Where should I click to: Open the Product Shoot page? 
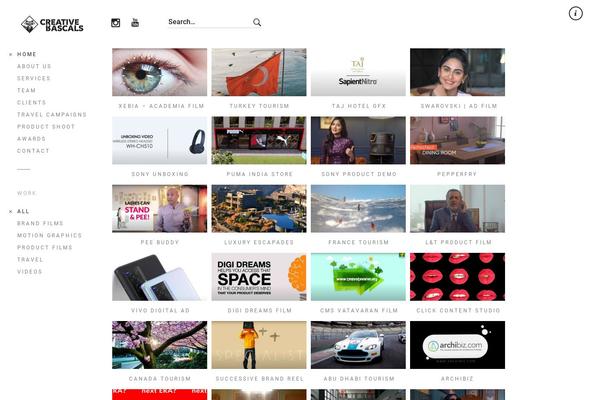point(46,127)
